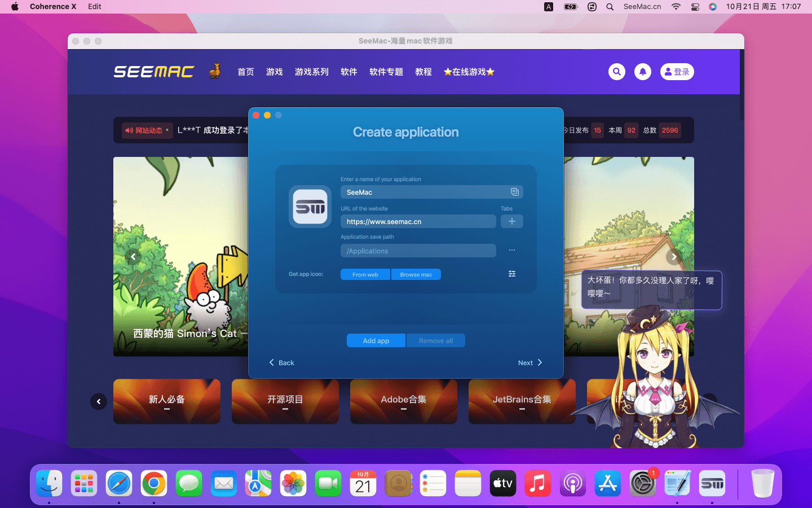Open the 在线游戏 navigation item

[x=469, y=72]
